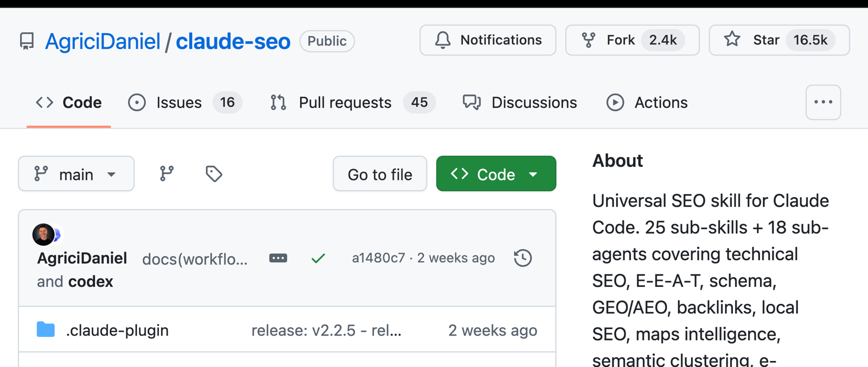
Task: Click the About heading
Action: 617,160
